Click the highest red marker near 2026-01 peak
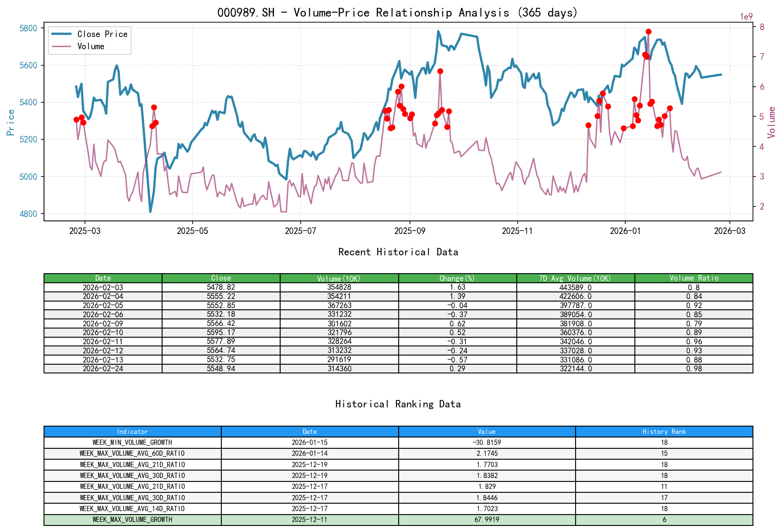 click(648, 31)
